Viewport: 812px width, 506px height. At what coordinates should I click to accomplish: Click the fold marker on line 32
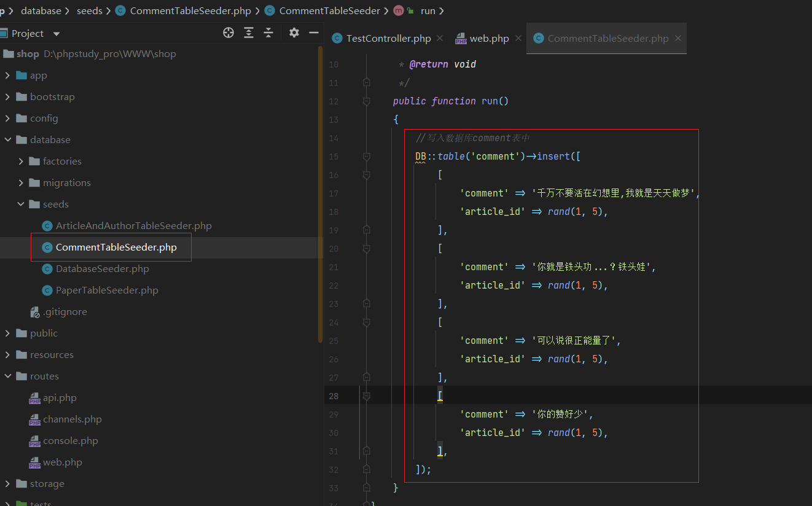tap(367, 469)
